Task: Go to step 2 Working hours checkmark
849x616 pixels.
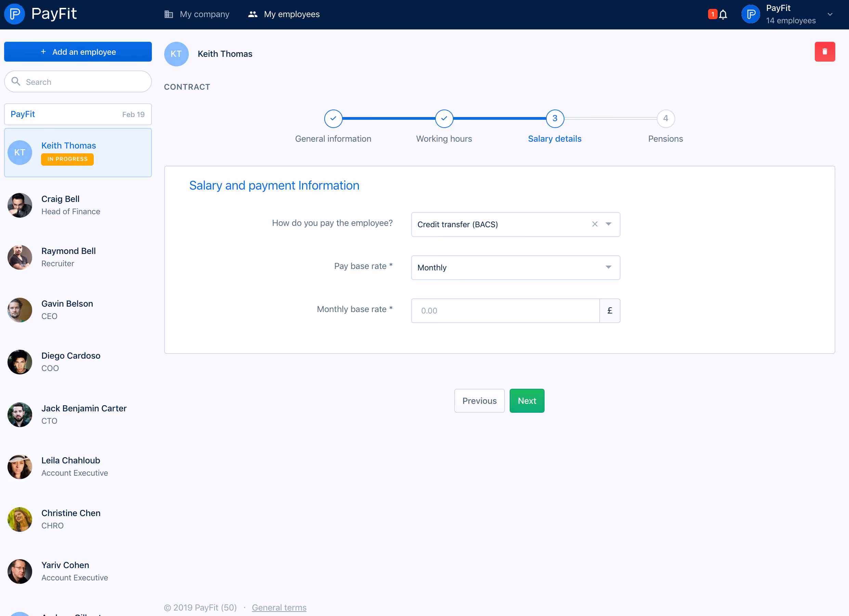Action: pos(444,119)
